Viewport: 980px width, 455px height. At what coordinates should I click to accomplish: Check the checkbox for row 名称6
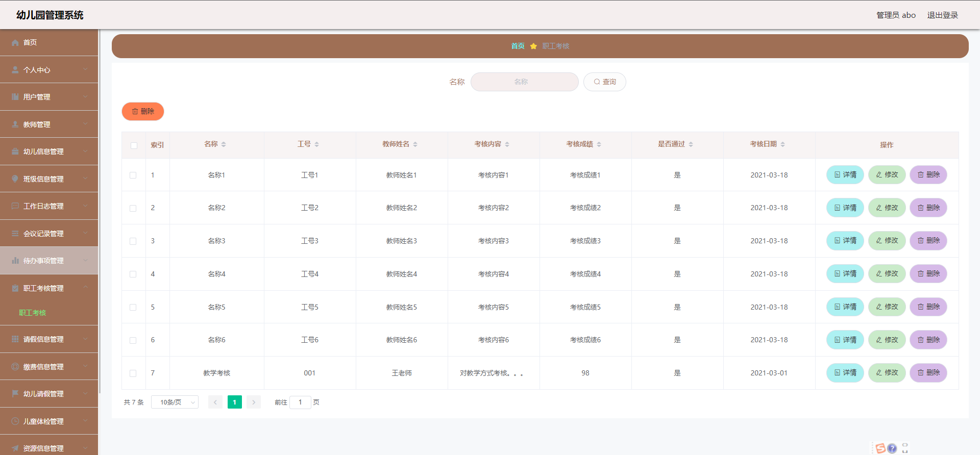(133, 340)
